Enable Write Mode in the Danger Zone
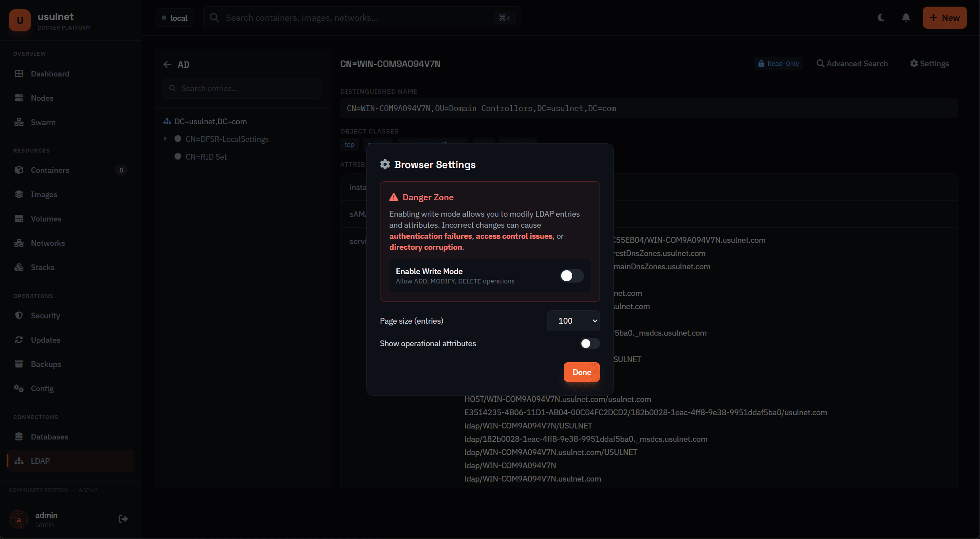Viewport: 980px width, 539px height. (x=572, y=276)
